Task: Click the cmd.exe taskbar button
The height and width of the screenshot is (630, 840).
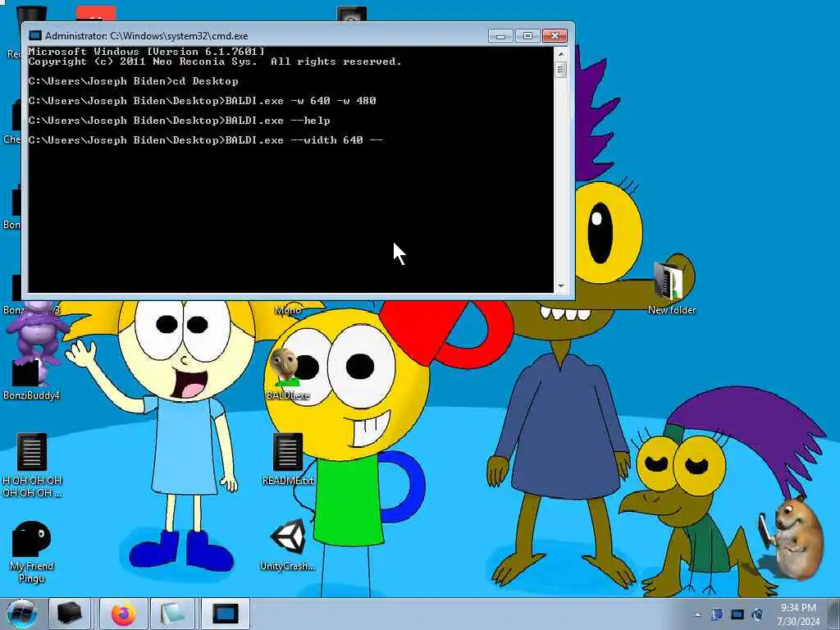Action: [x=225, y=614]
